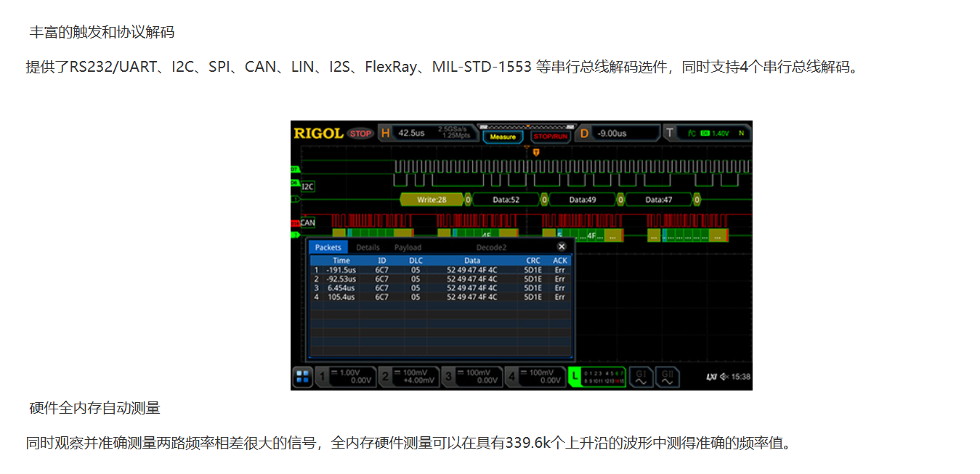Select packet row 2 at -92.53us

[441, 279]
